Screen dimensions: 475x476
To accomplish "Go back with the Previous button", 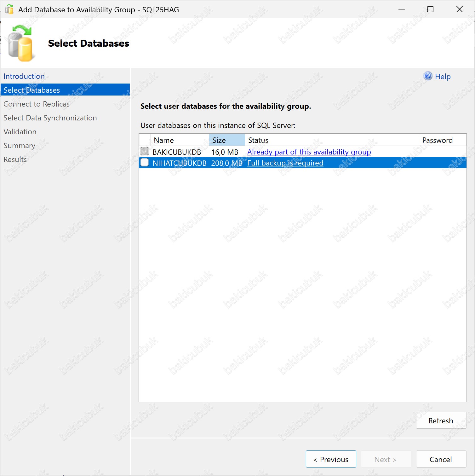I will click(x=331, y=459).
